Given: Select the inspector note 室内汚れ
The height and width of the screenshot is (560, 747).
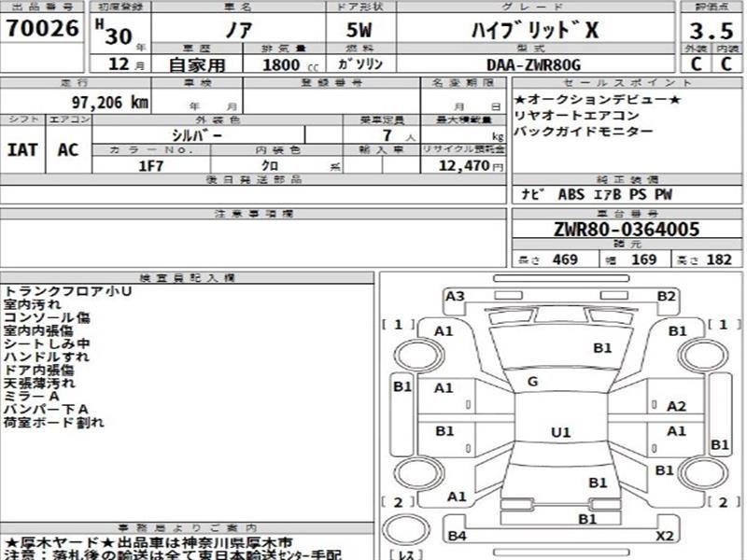Looking at the screenshot, I should (33, 304).
